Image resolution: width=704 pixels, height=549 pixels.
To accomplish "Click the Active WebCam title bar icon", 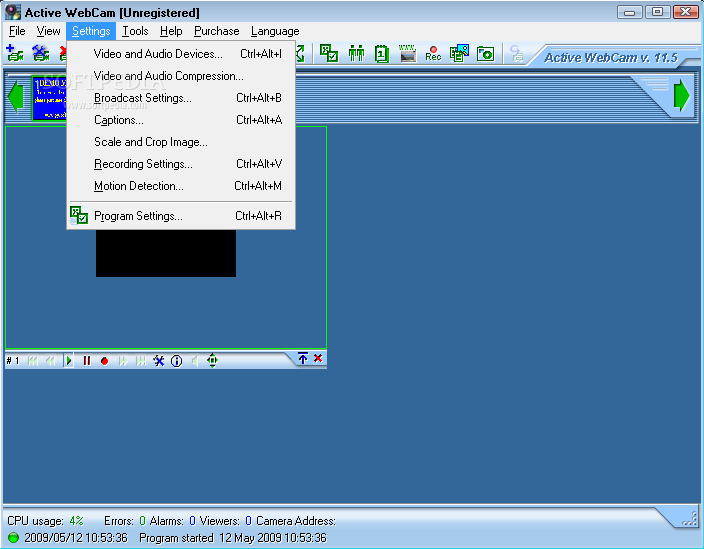I will click(13, 12).
